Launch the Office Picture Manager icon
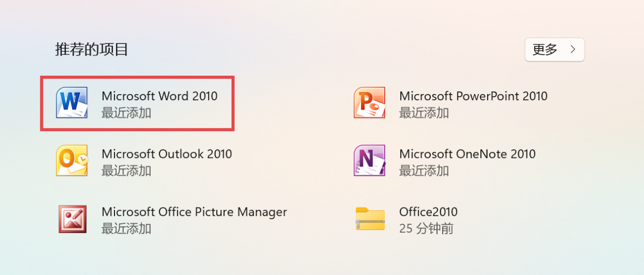The height and width of the screenshot is (275, 644). [72, 219]
